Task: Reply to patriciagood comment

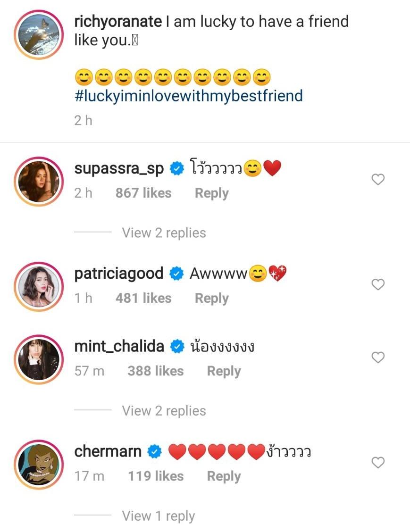Action: (x=211, y=298)
